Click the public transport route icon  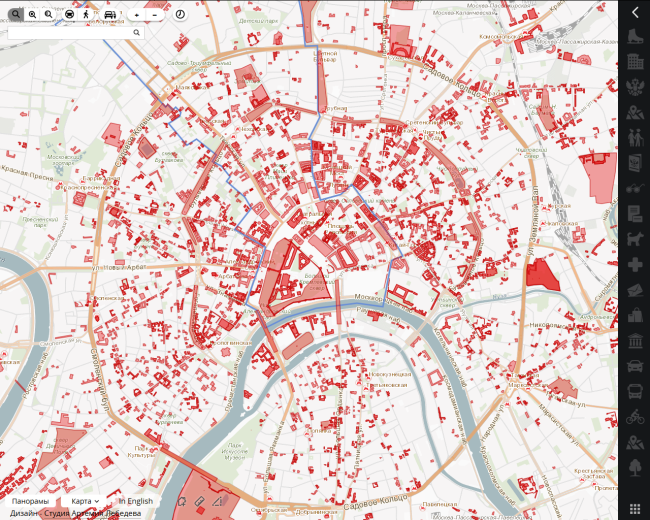69,15
